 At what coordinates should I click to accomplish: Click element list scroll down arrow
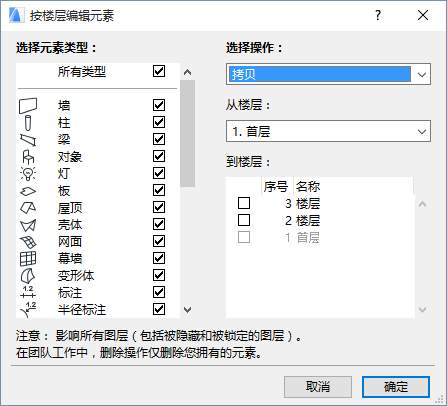[x=188, y=310]
